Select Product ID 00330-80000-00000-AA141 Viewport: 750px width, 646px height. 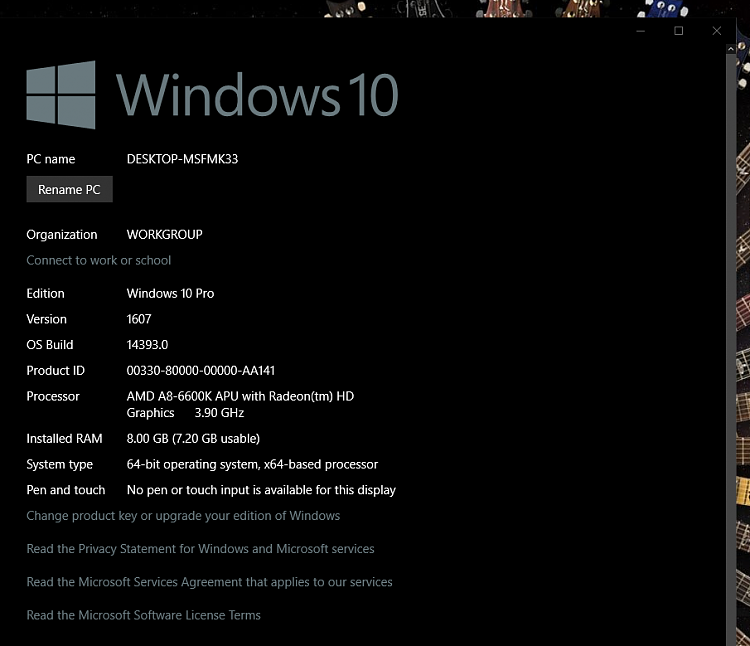(200, 371)
